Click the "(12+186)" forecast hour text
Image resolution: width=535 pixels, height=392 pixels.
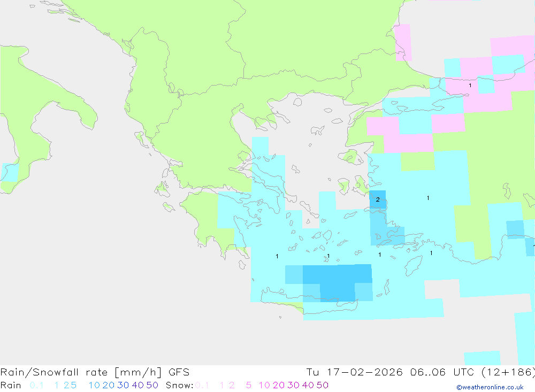point(508,372)
